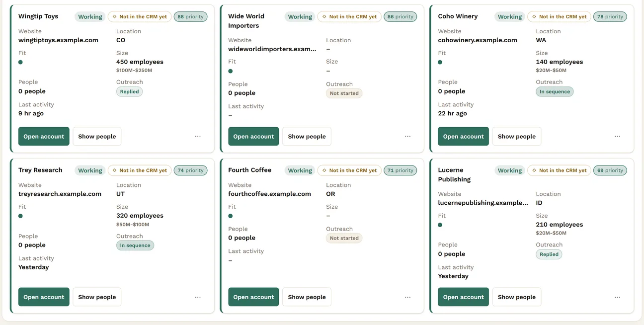Click Trey Research 'Not in the CRM yet' badge

pos(140,170)
